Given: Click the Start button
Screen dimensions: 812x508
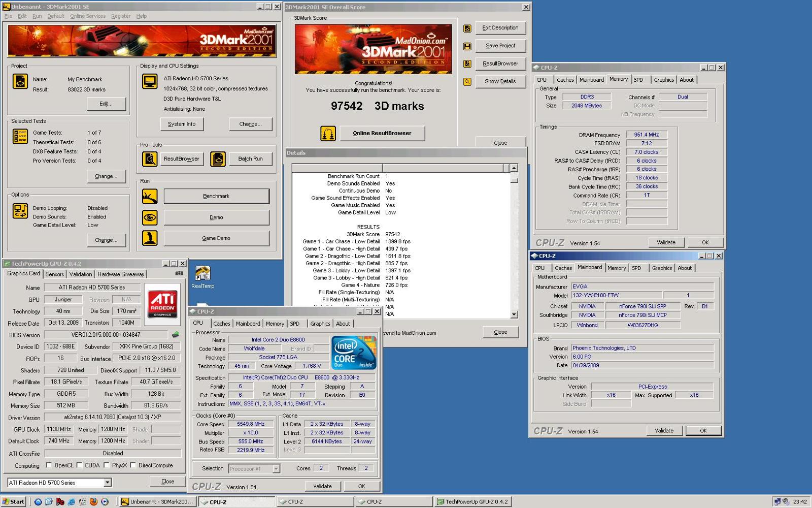Looking at the screenshot, I should point(14,502).
